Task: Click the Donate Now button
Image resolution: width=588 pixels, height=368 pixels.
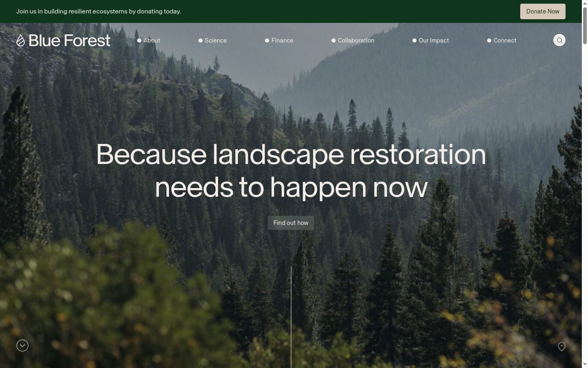Action: 543,11
